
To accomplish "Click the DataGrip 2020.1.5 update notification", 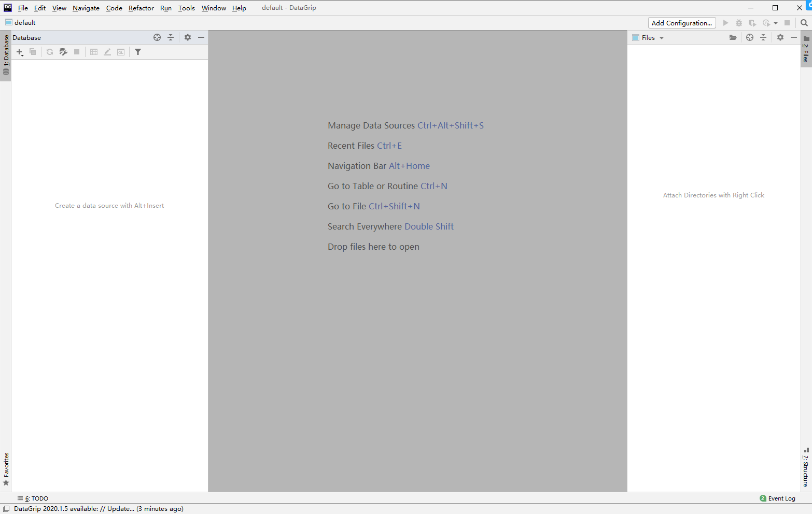I will coord(99,509).
